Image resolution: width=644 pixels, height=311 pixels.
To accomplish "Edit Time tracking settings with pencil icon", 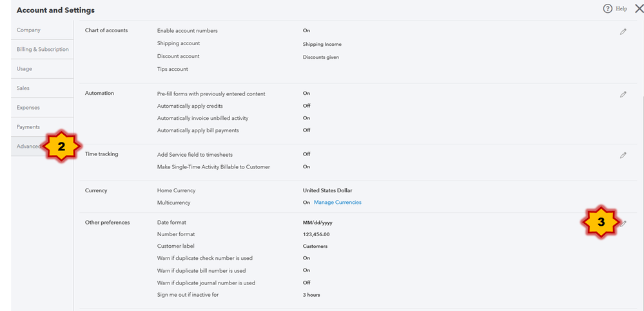I will click(623, 155).
